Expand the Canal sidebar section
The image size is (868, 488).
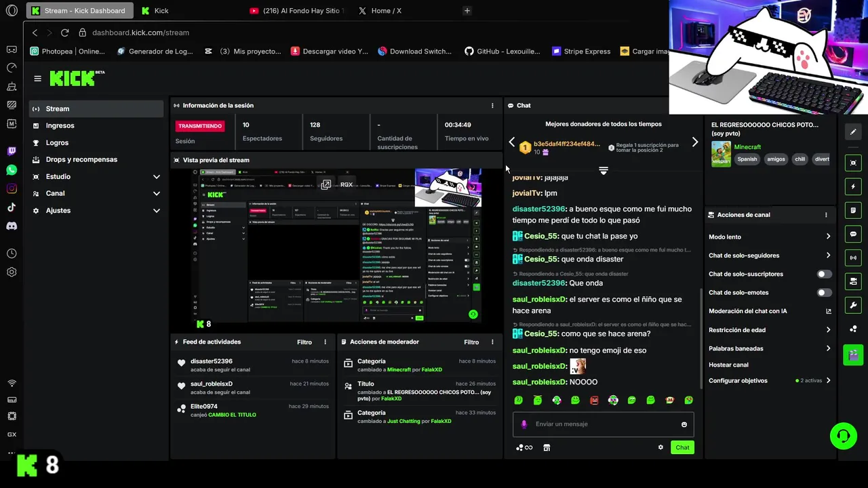[96, 193]
